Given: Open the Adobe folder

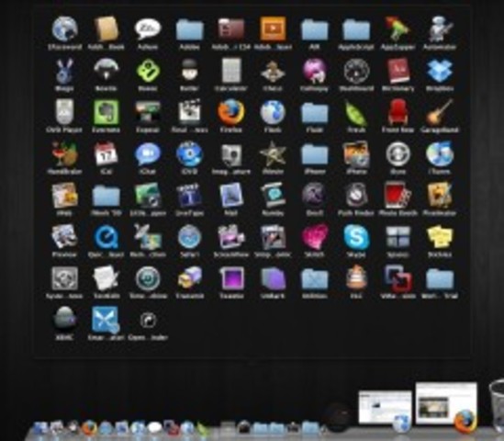Looking at the screenshot, I should 189,29.
